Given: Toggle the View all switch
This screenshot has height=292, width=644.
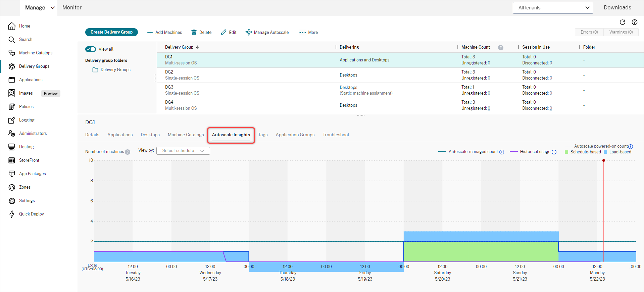Looking at the screenshot, I should 91,49.
